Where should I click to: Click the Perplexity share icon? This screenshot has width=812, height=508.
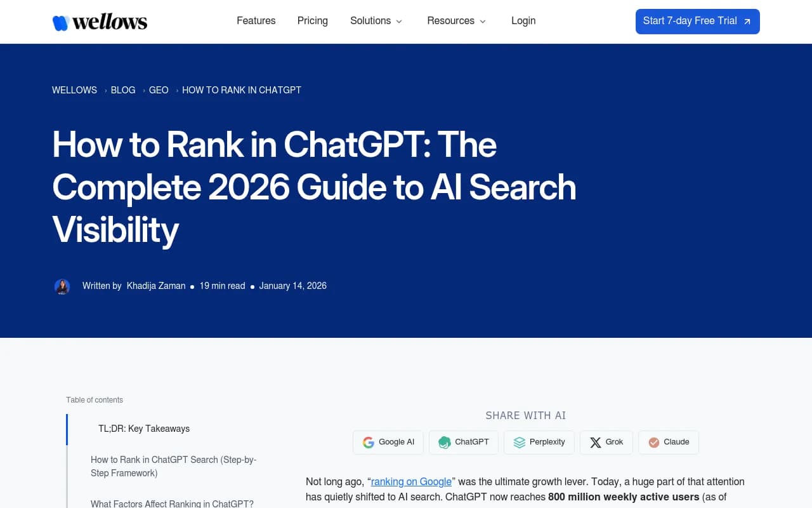coord(520,443)
